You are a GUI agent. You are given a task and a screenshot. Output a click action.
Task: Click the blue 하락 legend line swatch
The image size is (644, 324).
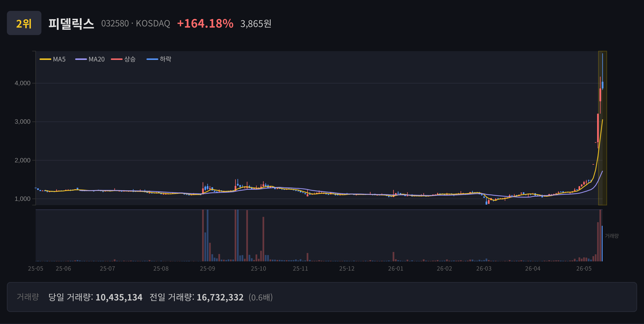(152, 59)
